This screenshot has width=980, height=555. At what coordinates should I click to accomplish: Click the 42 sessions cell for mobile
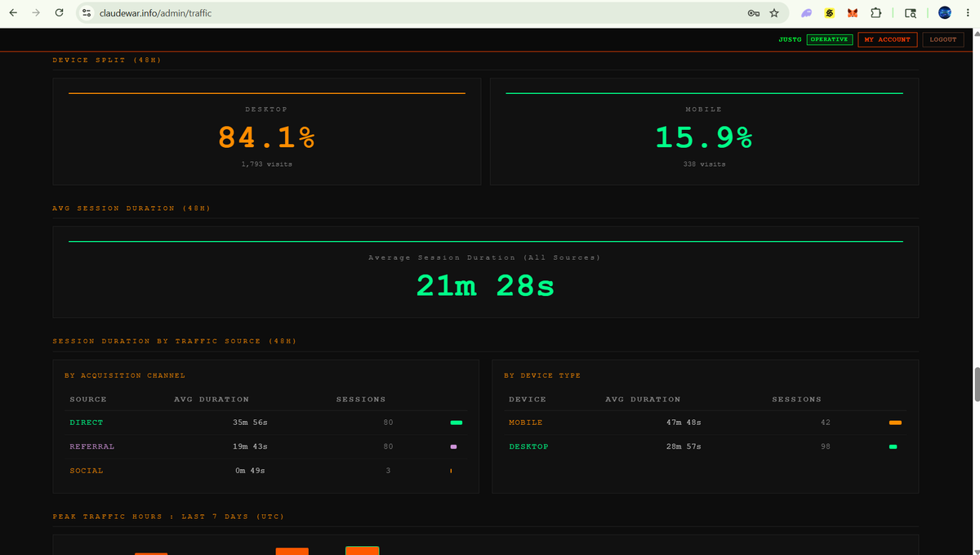(x=825, y=423)
